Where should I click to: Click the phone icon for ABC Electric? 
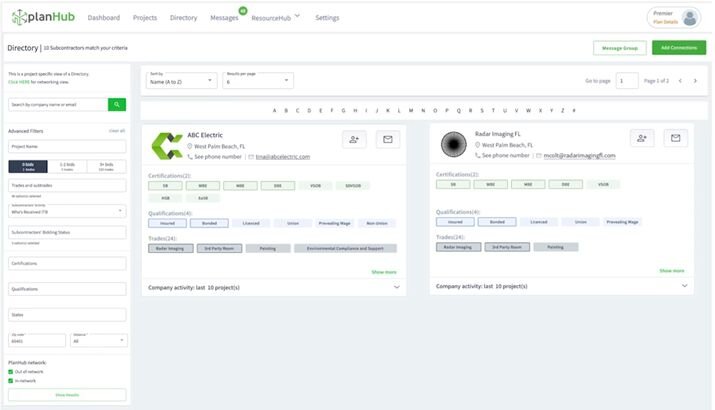[x=190, y=156]
